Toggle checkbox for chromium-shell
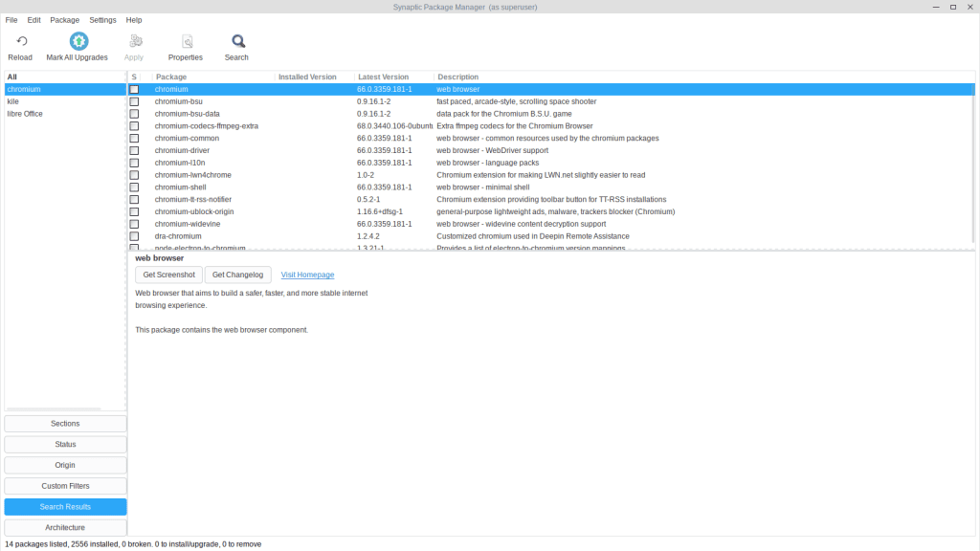The height and width of the screenshot is (551, 980). (x=134, y=187)
